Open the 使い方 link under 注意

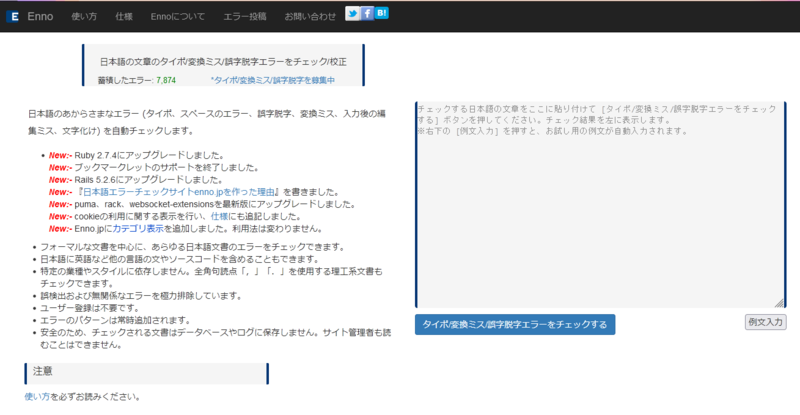click(x=37, y=397)
